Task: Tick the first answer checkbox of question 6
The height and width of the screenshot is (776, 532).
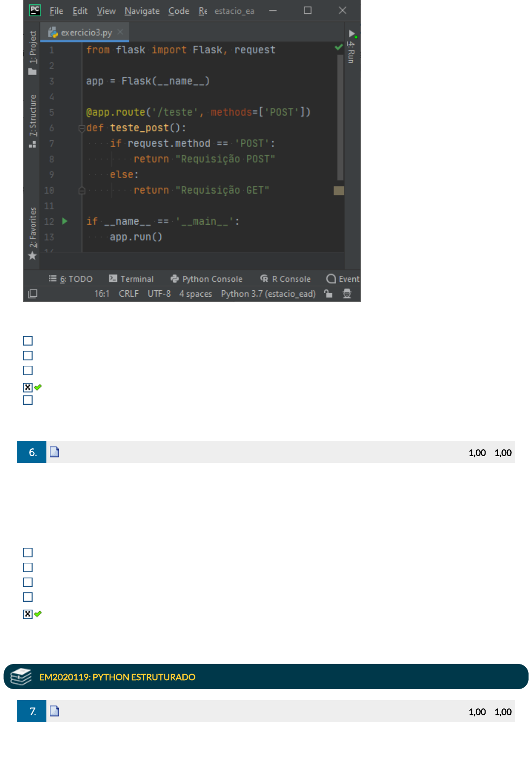Action: coord(28,553)
